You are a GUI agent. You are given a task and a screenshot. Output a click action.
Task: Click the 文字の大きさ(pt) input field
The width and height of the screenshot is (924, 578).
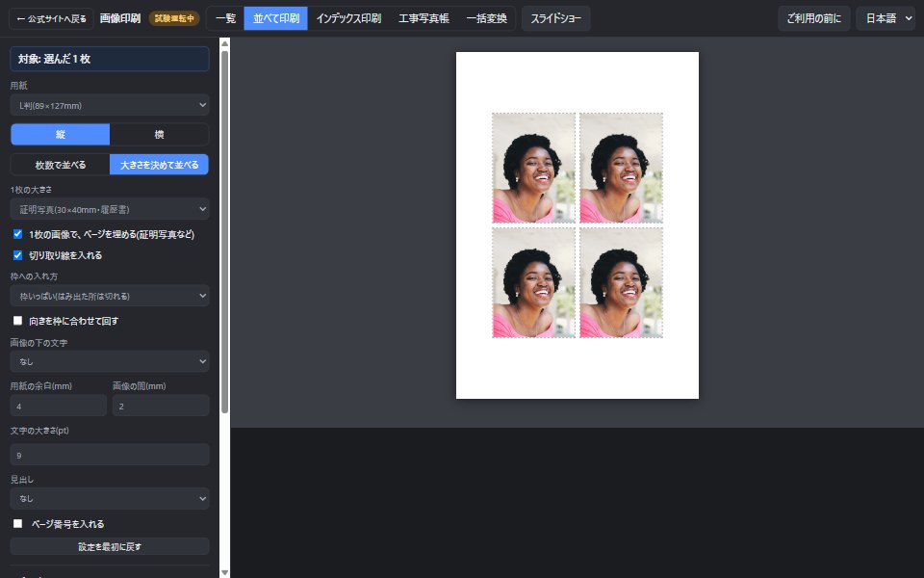click(x=110, y=455)
